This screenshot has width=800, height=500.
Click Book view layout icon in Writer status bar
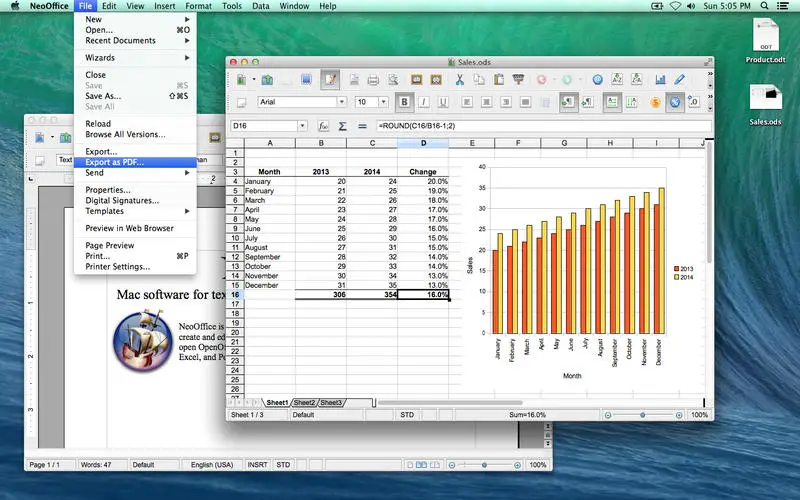coord(435,465)
